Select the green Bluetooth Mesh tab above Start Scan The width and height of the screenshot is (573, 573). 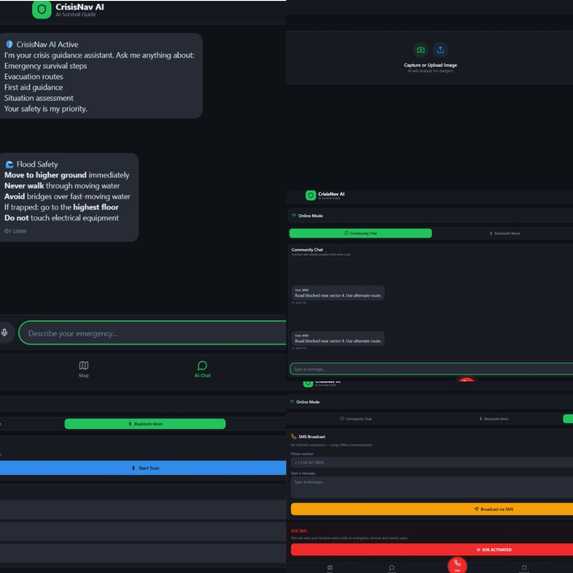(x=145, y=424)
